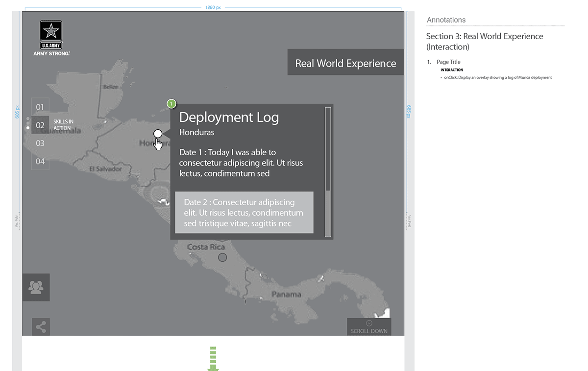Select the Costa Rica map marker
Image resolution: width=588 pixels, height=371 pixels.
222,257
